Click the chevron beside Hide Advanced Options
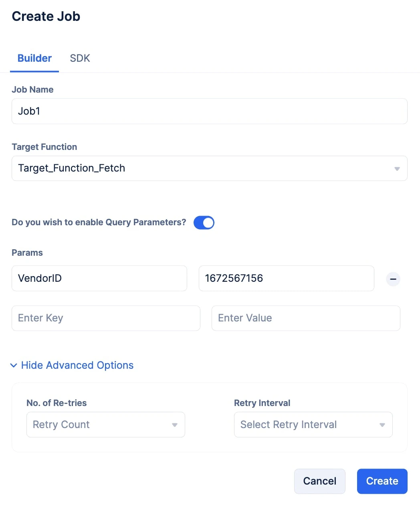Image resolution: width=420 pixels, height=507 pixels. pos(14,366)
